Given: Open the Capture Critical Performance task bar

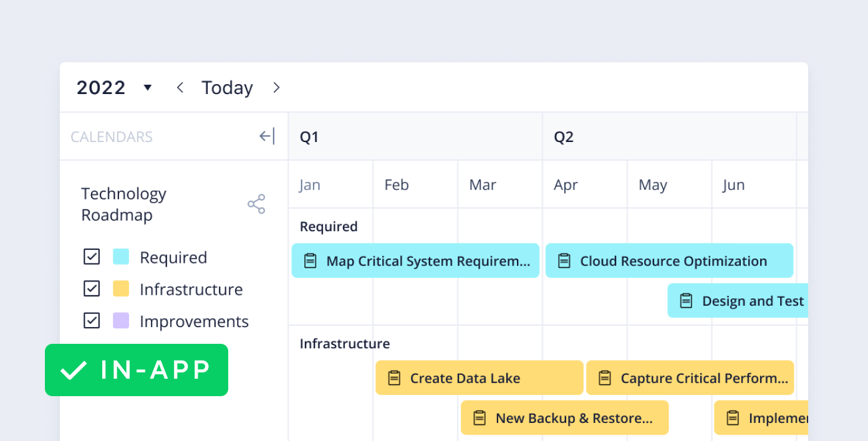Looking at the screenshot, I should click(690, 377).
